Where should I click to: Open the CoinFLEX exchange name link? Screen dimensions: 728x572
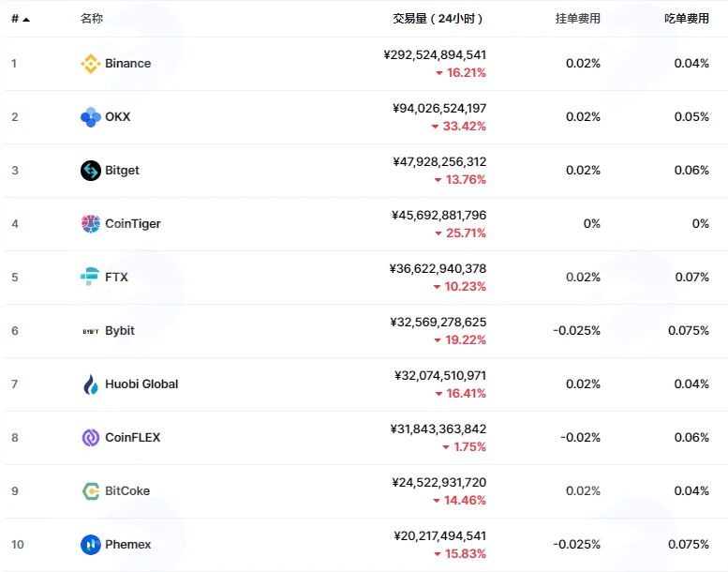pyautogui.click(x=132, y=438)
